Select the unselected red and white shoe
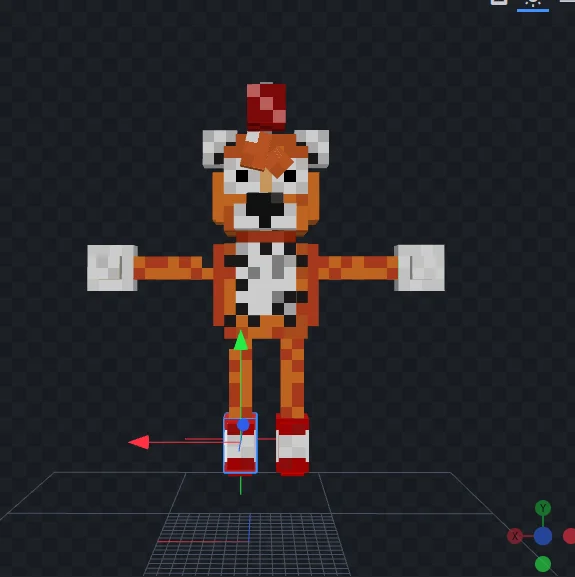This screenshot has height=577, width=575. [292, 445]
